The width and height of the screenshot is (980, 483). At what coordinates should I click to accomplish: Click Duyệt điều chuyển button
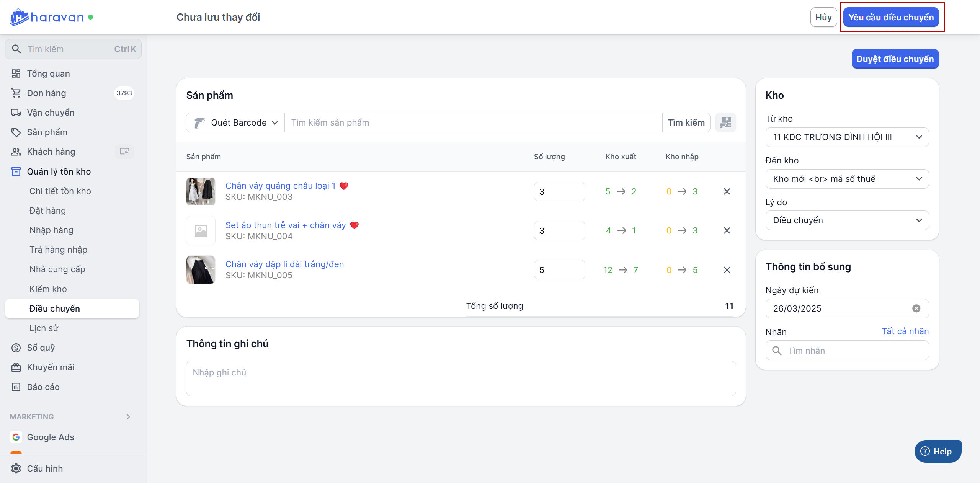pyautogui.click(x=895, y=59)
